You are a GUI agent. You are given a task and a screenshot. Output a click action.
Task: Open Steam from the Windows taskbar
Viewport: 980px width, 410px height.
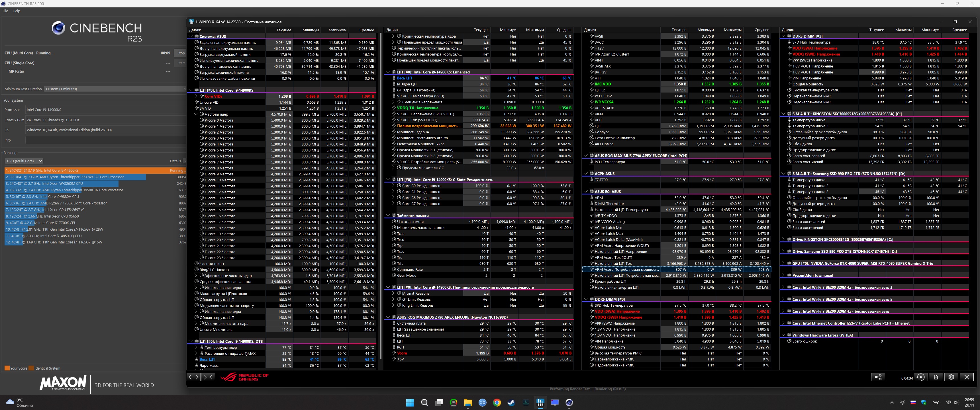pyautogui.click(x=511, y=402)
